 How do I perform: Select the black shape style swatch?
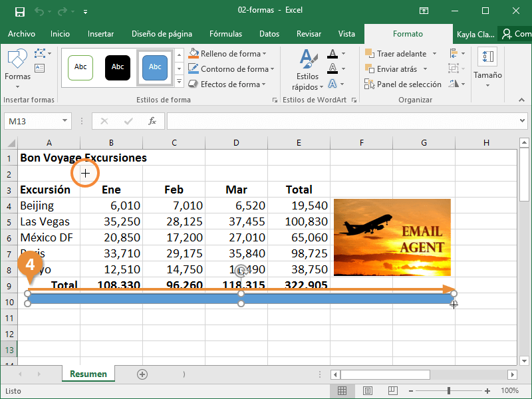tap(118, 67)
